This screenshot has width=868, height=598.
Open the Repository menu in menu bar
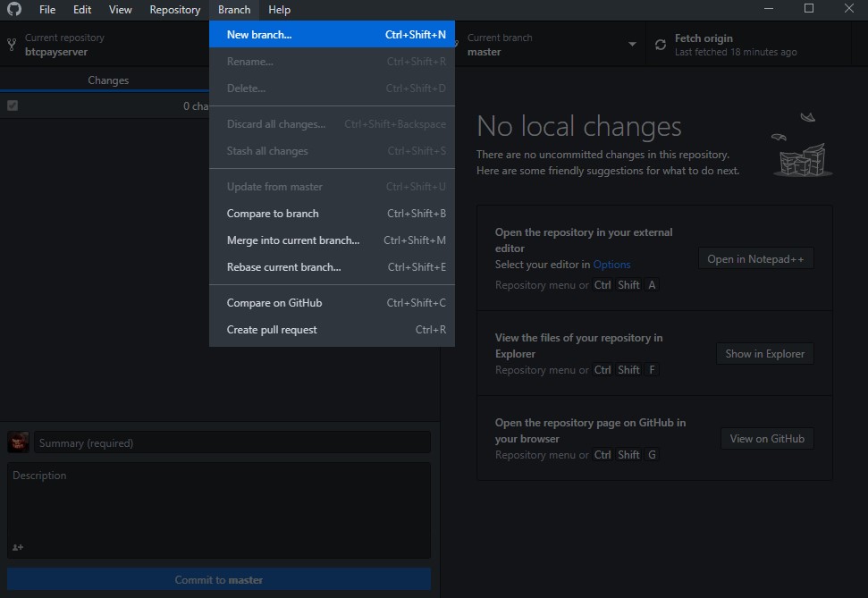174,10
